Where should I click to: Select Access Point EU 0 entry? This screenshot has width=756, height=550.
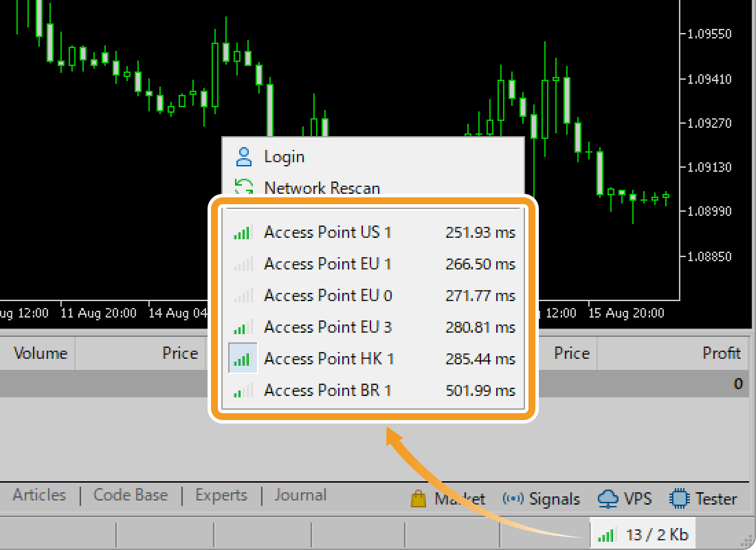(327, 296)
